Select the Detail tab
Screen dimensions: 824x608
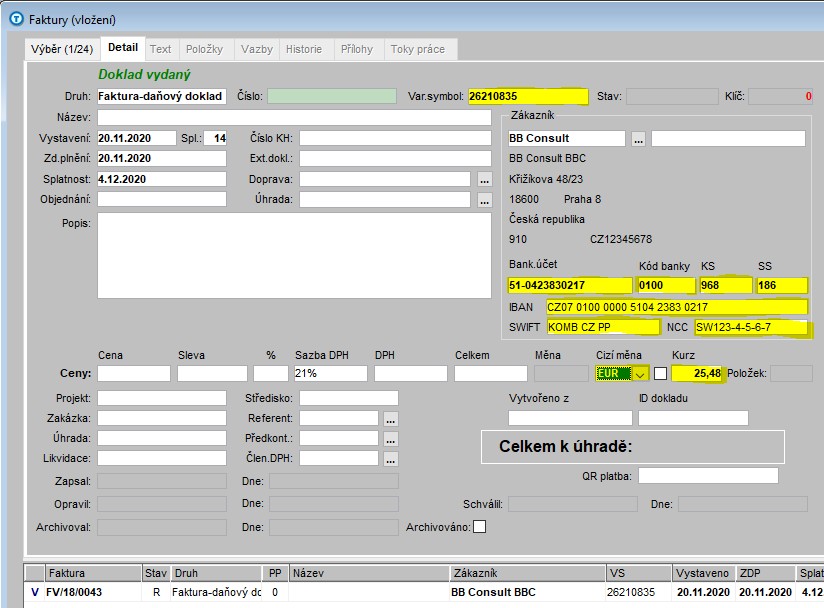[122, 48]
